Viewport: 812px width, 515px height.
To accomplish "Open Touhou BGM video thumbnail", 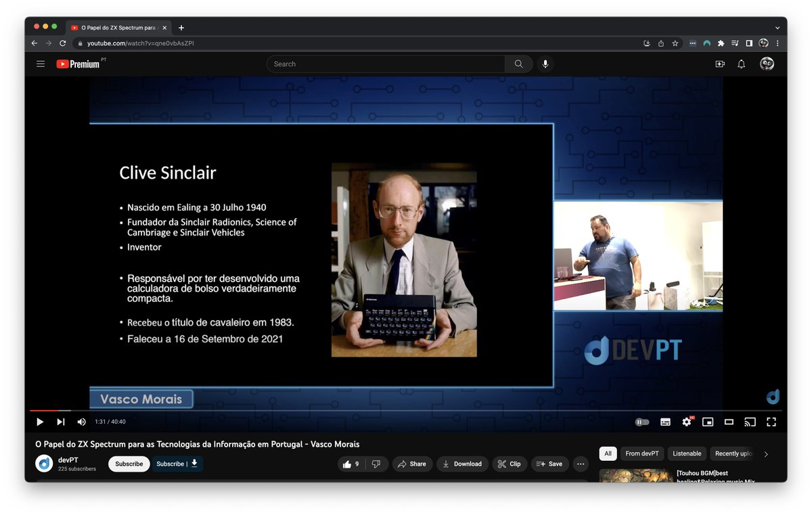I will click(635, 476).
